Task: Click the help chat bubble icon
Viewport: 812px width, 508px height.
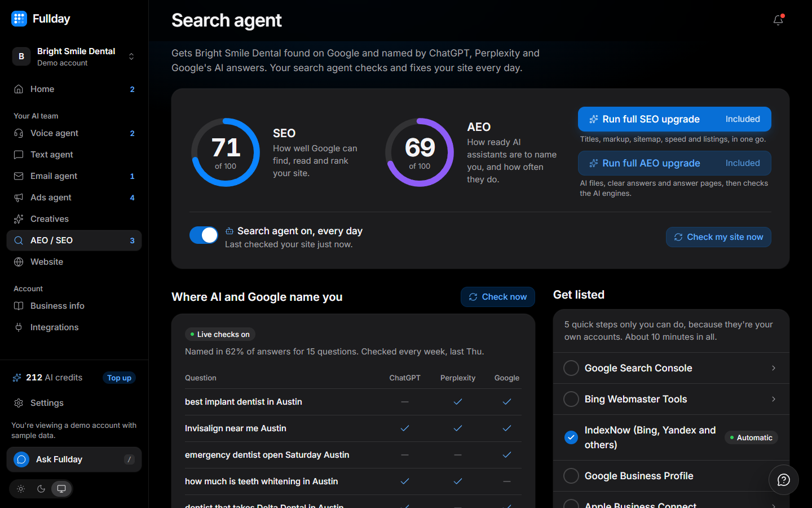Action: point(783,480)
